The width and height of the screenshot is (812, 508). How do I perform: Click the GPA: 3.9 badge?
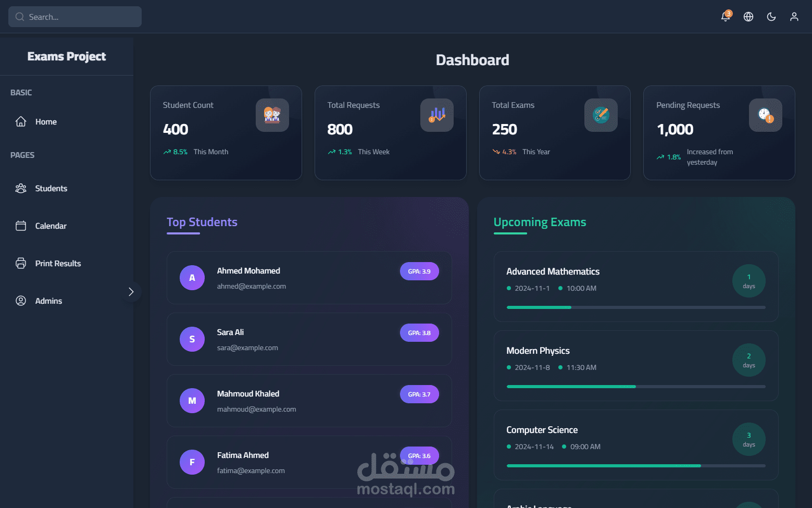click(x=419, y=271)
